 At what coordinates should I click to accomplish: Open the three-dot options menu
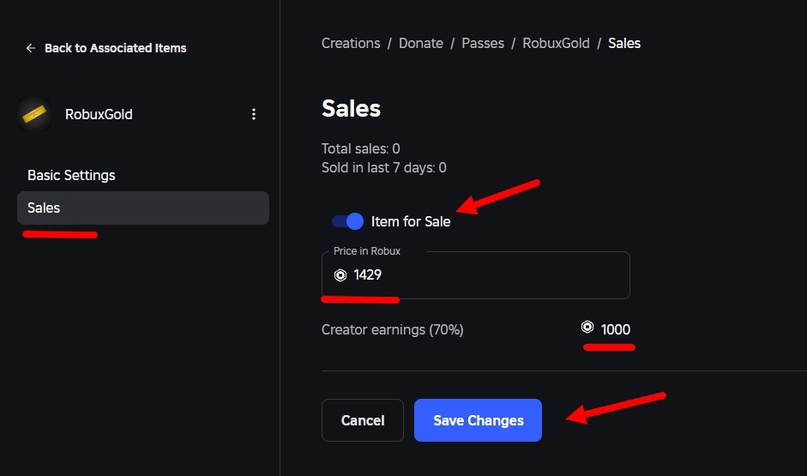254,114
